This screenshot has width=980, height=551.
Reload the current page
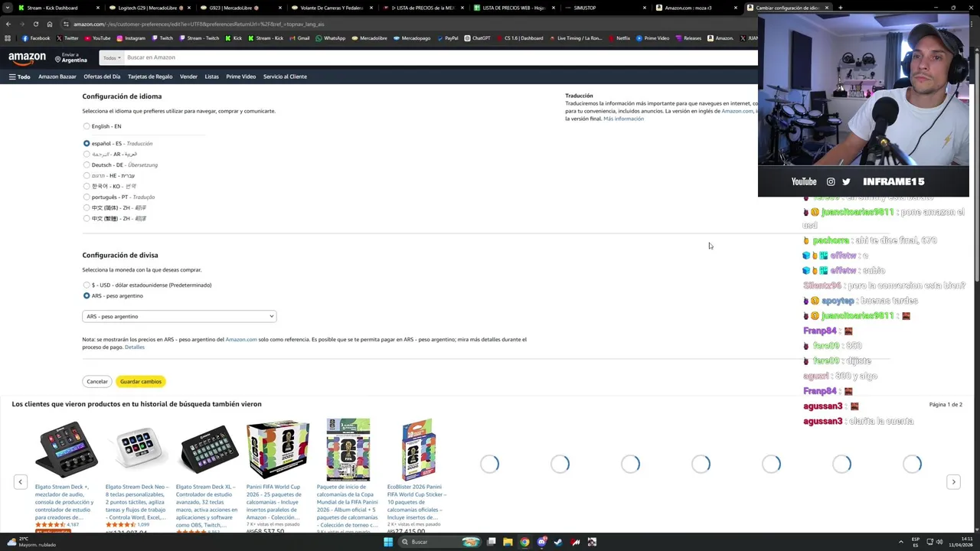click(35, 24)
